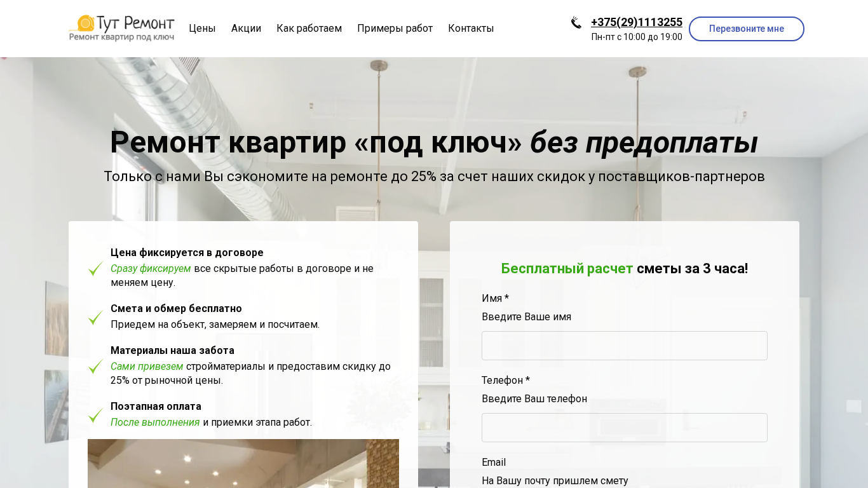
Task: Go to the Акции section
Action: pyautogui.click(x=246, y=29)
